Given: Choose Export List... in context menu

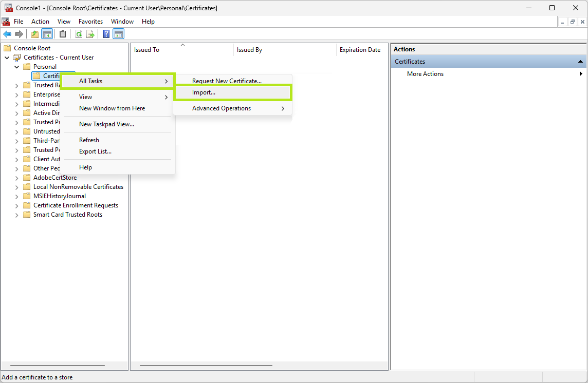Looking at the screenshot, I should 117,151.
